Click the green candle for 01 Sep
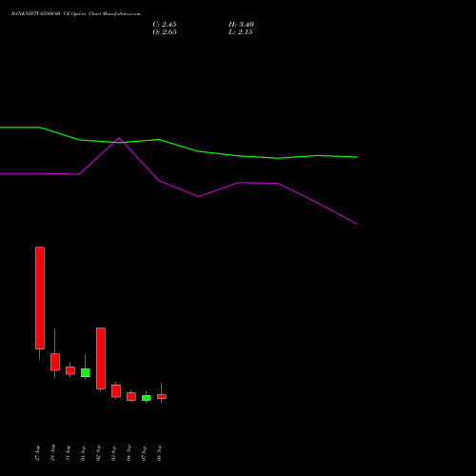Image resolution: width=476 pixels, height=476 pixels. [86, 372]
